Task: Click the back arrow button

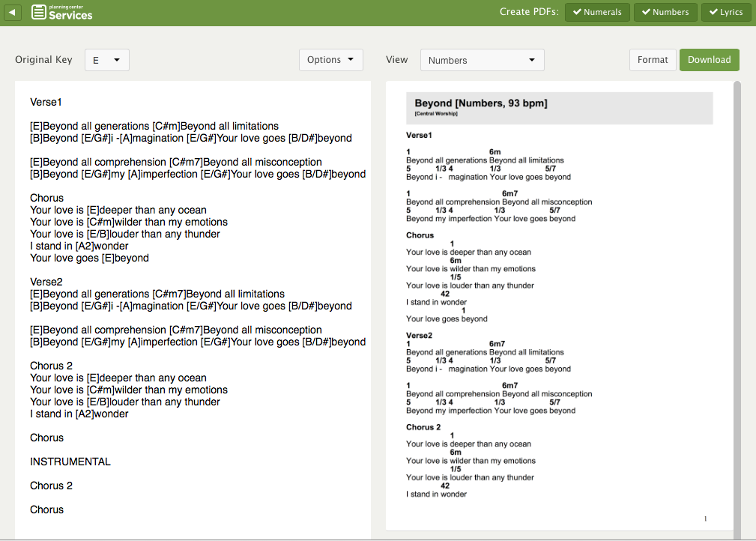Action: coord(13,12)
